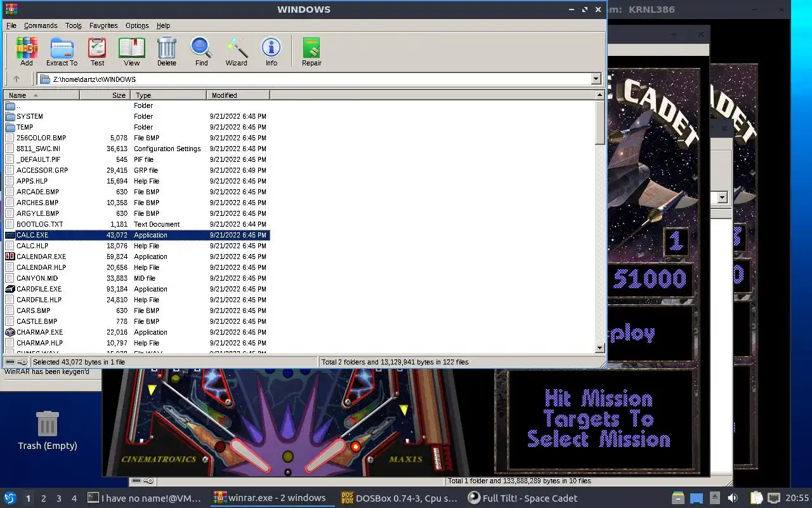Image resolution: width=812 pixels, height=508 pixels.
Task: Sort the list by Name column
Action: point(41,95)
